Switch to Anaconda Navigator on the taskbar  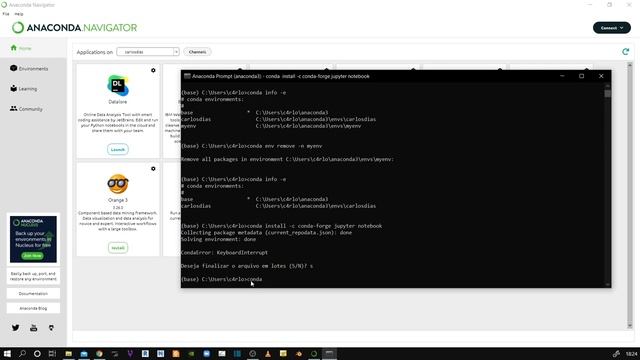[x=314, y=353]
